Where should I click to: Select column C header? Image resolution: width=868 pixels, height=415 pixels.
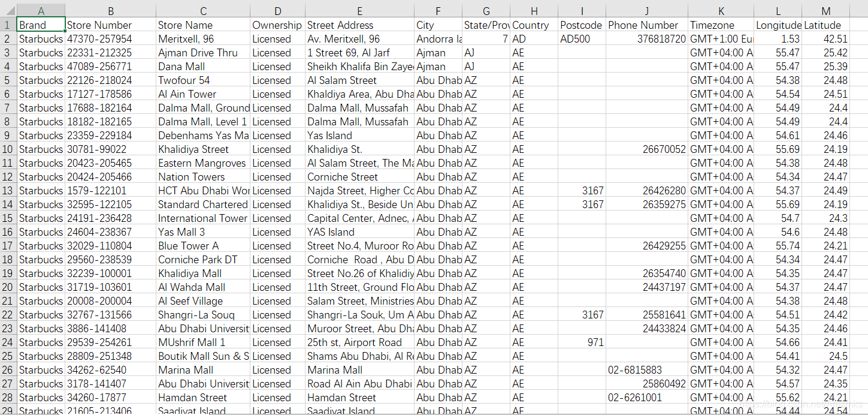coord(203,11)
